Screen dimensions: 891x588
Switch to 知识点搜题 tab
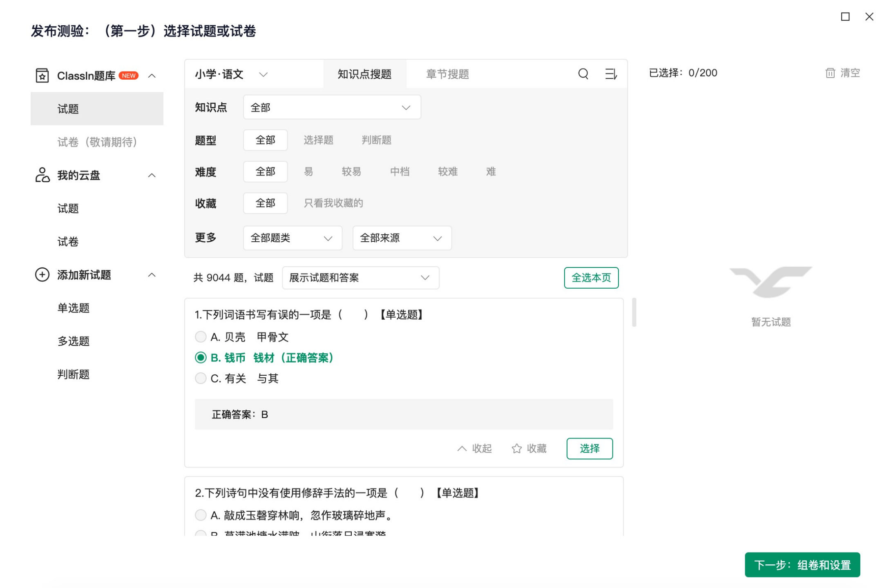click(364, 74)
